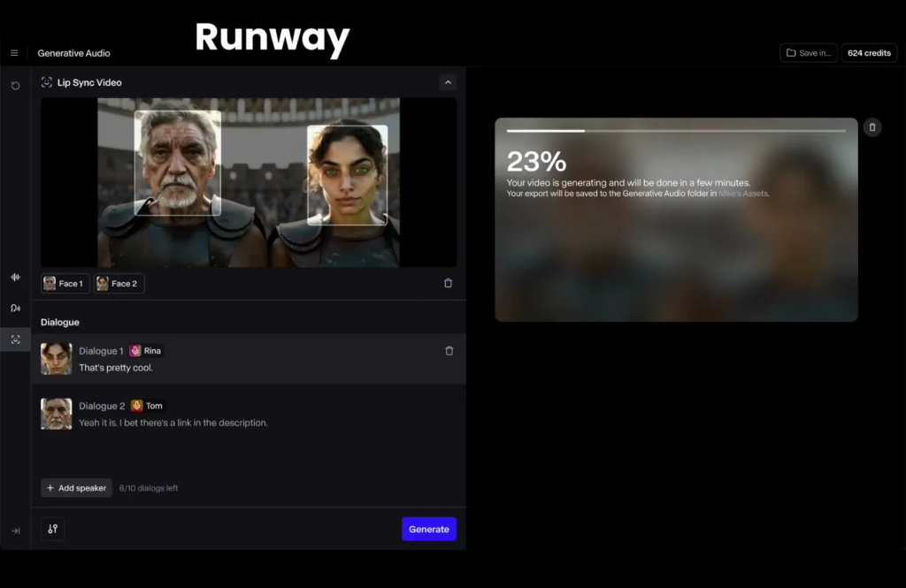906x588 pixels.
Task: Open the Rina voice selector
Action: [x=146, y=351]
